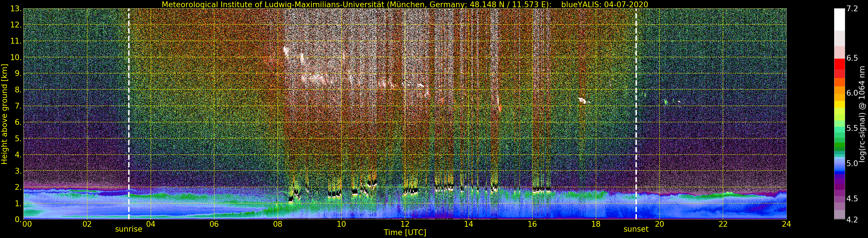The width and height of the screenshot is (868, 238).
Task: Click the time axis tick '16'
Action: 532,224
